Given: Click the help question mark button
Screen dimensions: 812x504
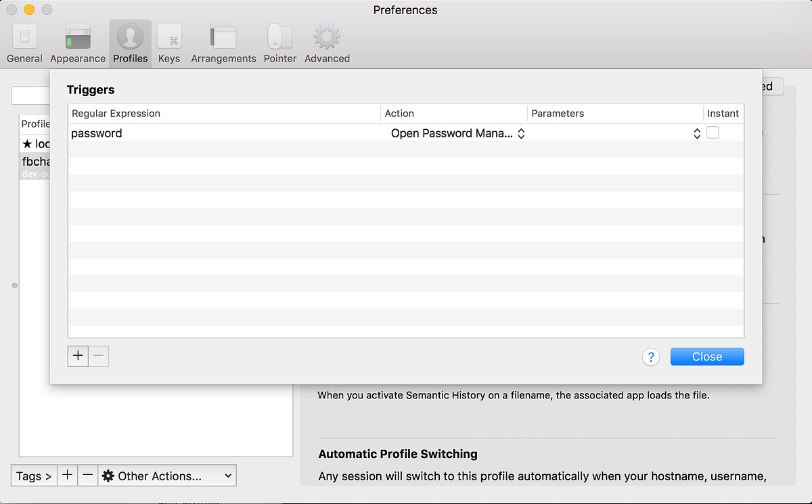Looking at the screenshot, I should (x=650, y=357).
